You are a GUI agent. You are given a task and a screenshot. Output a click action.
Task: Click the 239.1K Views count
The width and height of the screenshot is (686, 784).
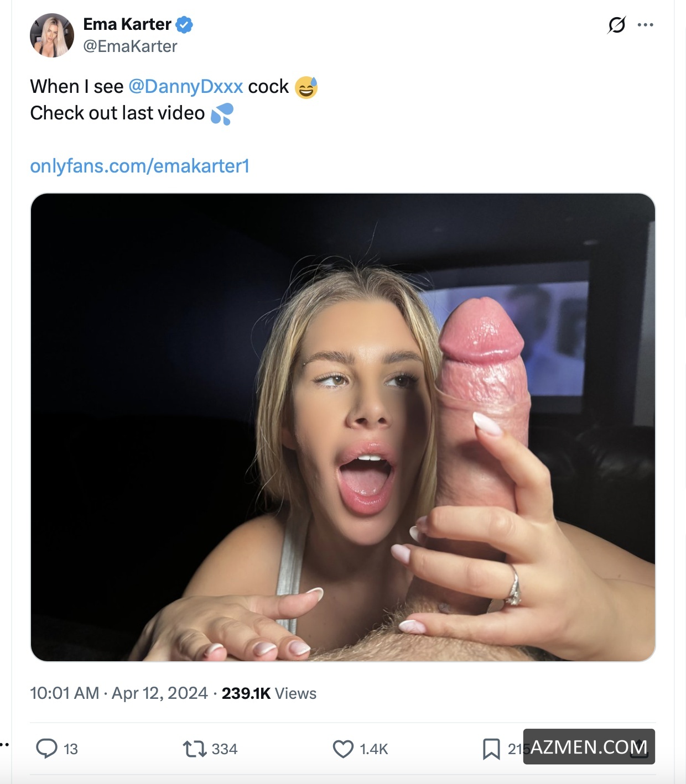coord(269,693)
